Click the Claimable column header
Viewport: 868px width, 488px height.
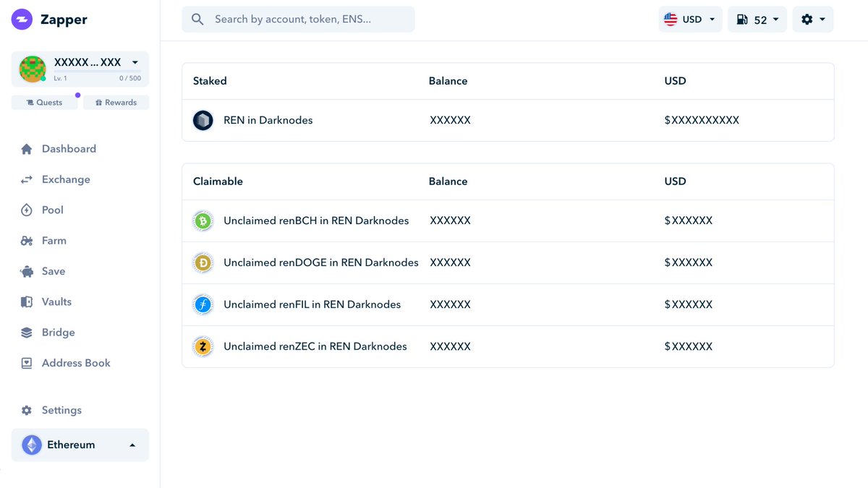(x=218, y=181)
